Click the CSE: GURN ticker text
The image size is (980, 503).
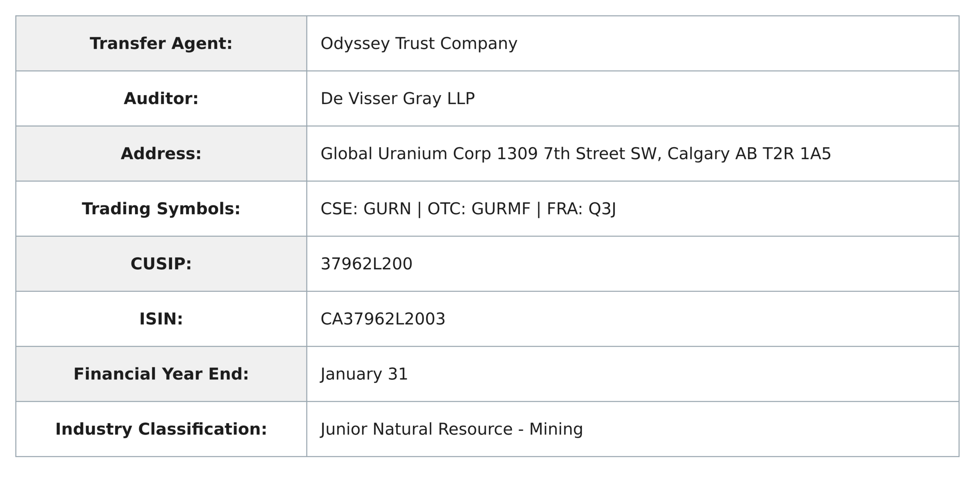[366, 209]
